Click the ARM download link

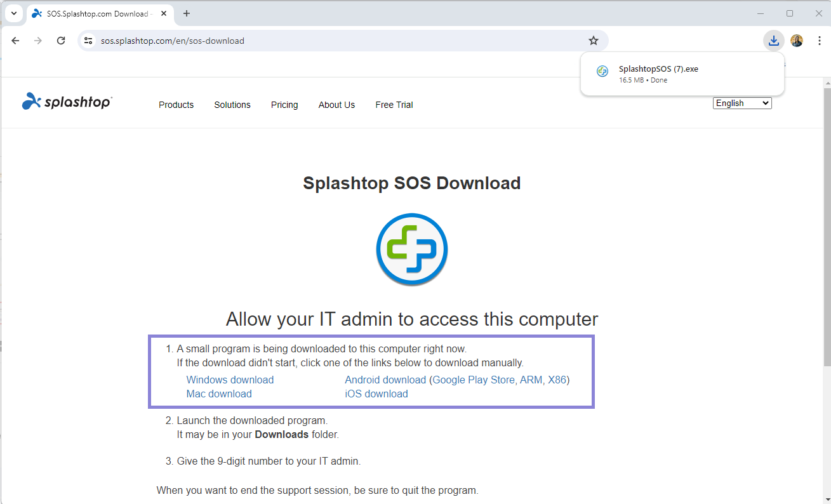click(531, 380)
